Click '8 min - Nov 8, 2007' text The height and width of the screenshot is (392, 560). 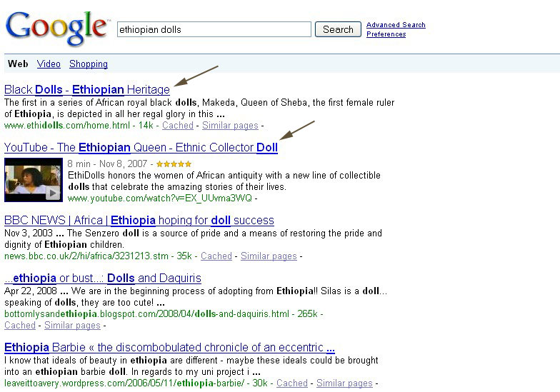tap(107, 164)
